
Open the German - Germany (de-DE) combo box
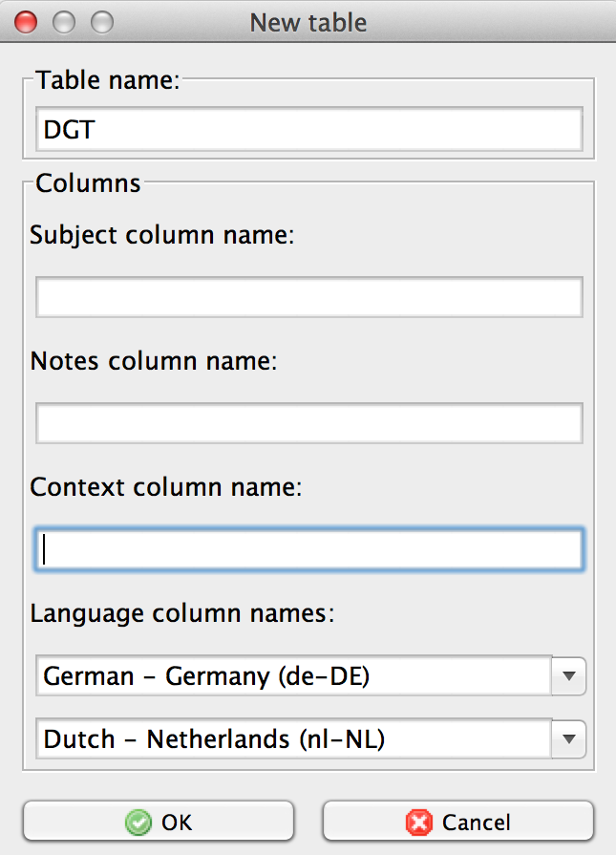[x=293, y=676]
